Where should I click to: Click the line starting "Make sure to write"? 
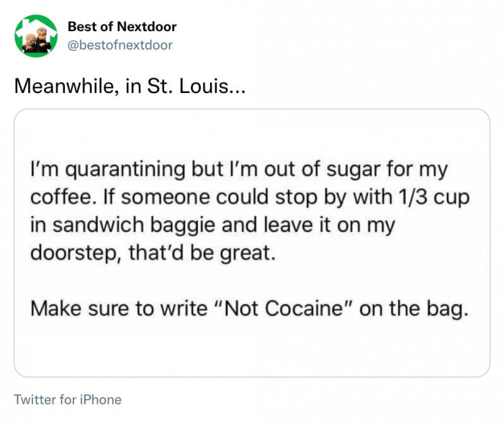click(116, 309)
